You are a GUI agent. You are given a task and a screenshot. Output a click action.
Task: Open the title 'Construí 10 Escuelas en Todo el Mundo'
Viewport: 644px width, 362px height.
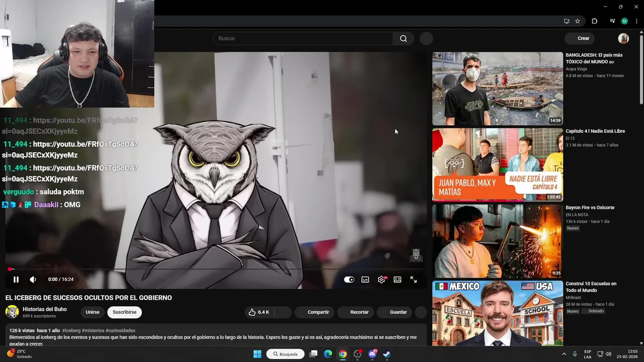(x=591, y=287)
